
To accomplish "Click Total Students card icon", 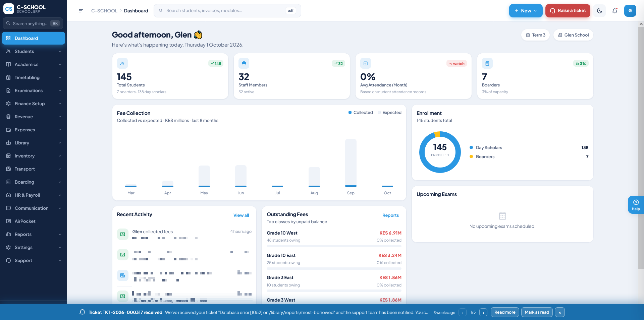I will click(x=122, y=63).
